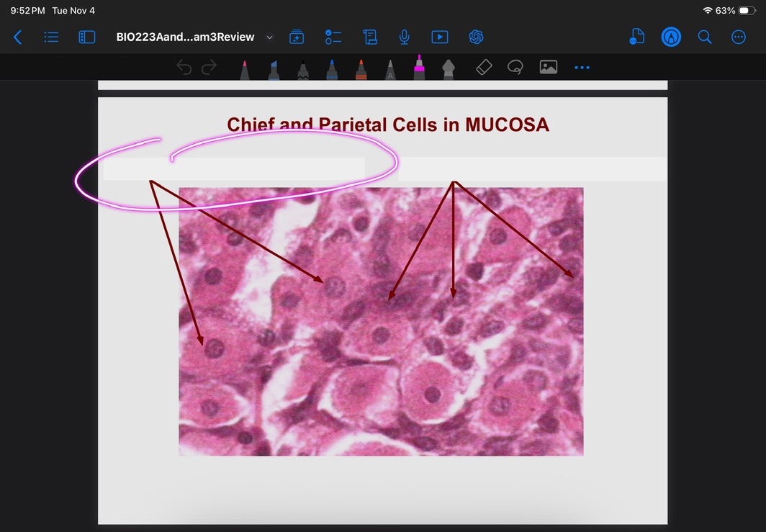Select the magenta marker tool
Screen dimensions: 766x532
point(419,68)
